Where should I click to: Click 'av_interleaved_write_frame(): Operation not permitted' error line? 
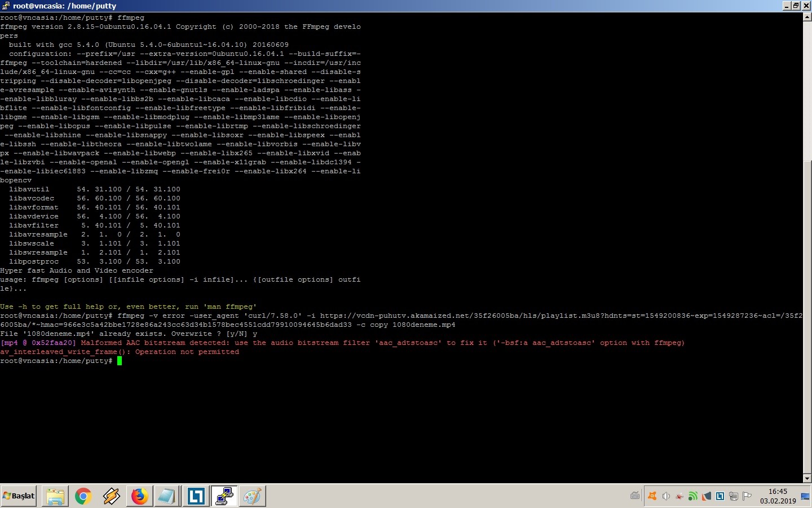120,352
